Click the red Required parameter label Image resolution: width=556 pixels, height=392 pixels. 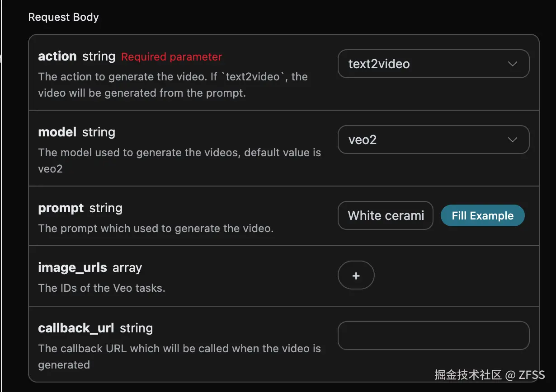click(171, 57)
